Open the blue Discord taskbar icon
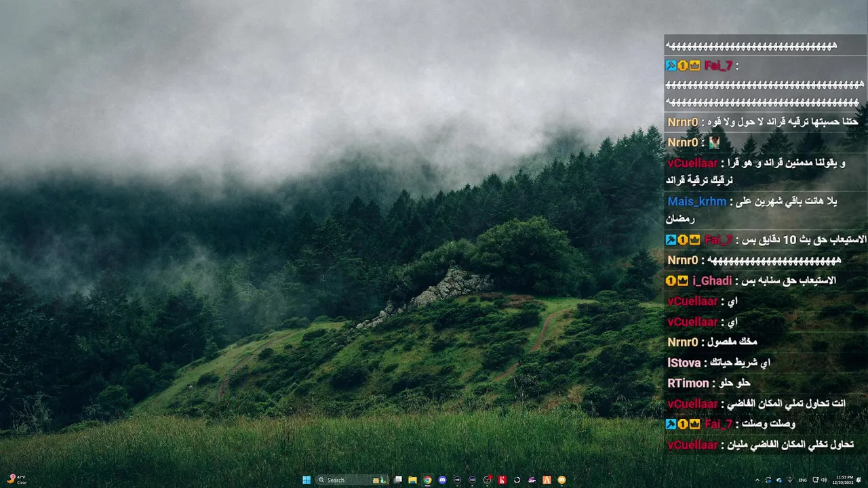This screenshot has height=488, width=868. click(442, 480)
